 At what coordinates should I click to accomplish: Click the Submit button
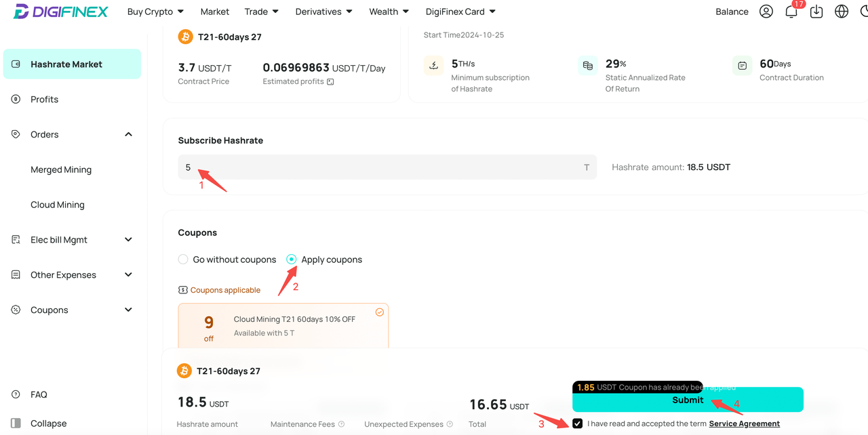(688, 400)
